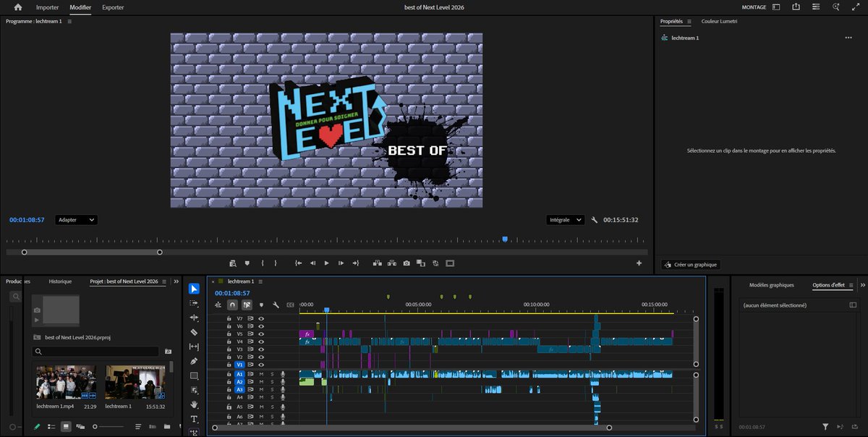
Task: Switch project panel to list view
Action: tap(51, 427)
